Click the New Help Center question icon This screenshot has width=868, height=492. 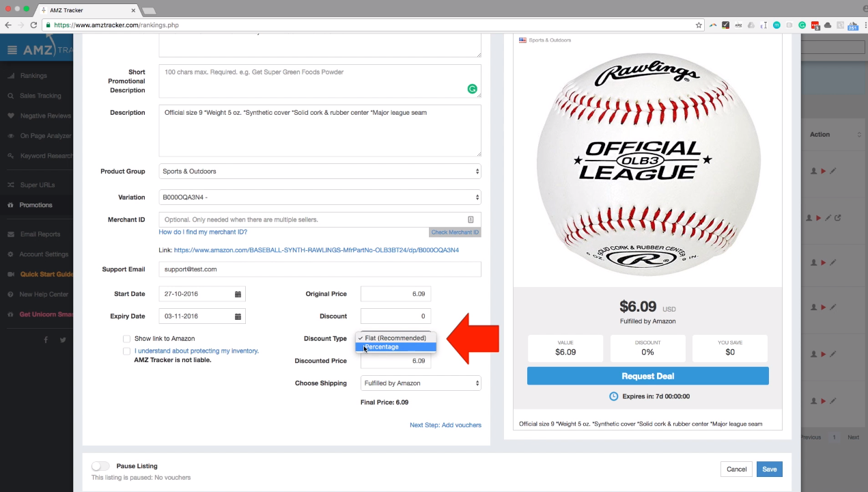click(11, 295)
